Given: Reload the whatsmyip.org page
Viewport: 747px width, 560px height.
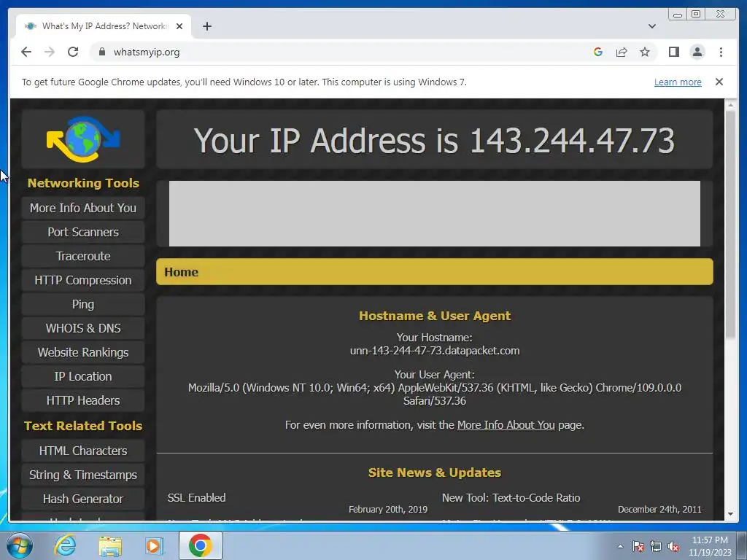Looking at the screenshot, I should pyautogui.click(x=73, y=52).
